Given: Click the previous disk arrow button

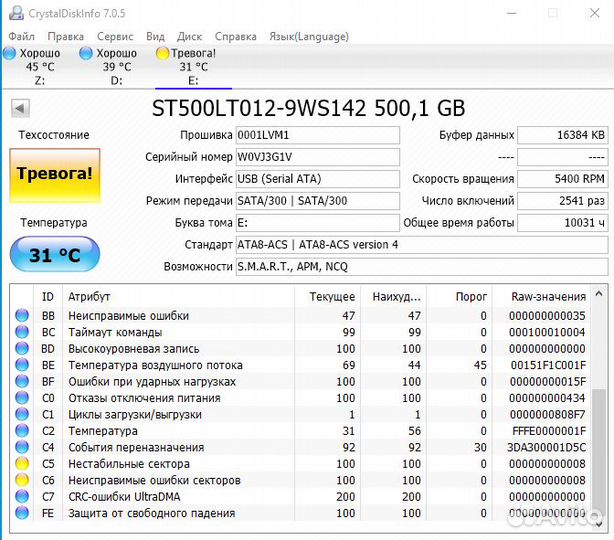Looking at the screenshot, I should click(20, 108).
